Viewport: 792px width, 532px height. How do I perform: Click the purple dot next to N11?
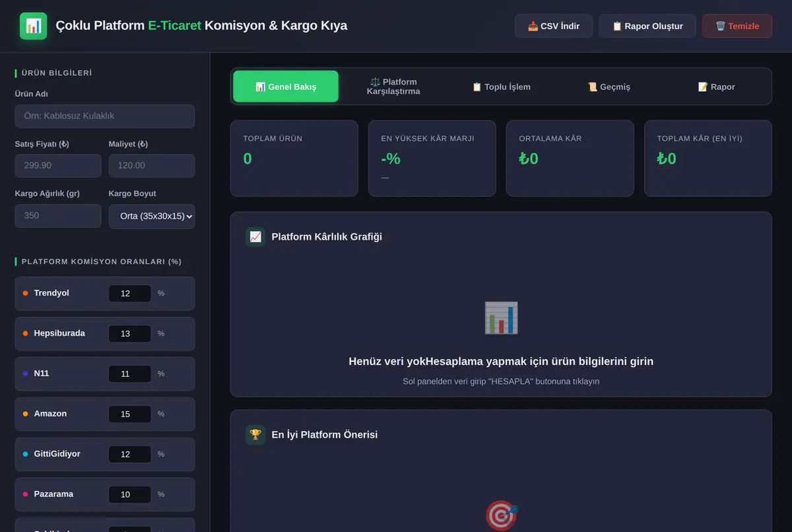click(25, 374)
